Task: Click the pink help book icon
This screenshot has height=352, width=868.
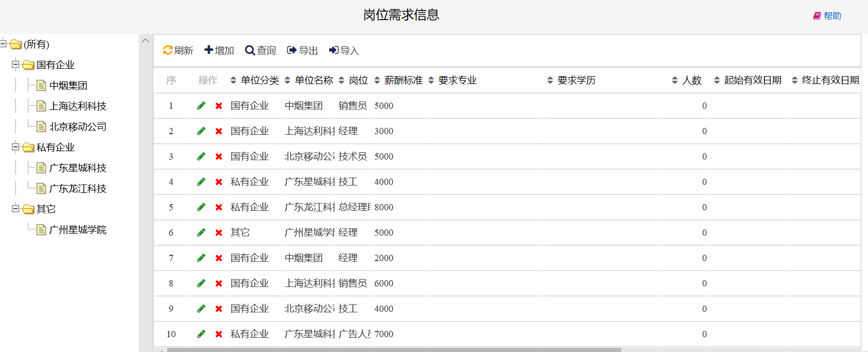Action: pos(817,16)
